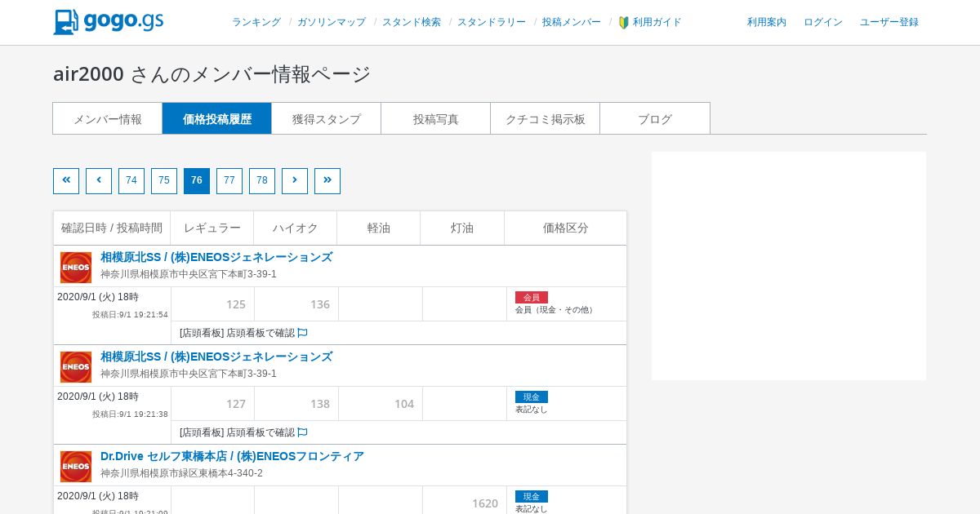Click 会員（現金・その他） label text

tap(555, 310)
